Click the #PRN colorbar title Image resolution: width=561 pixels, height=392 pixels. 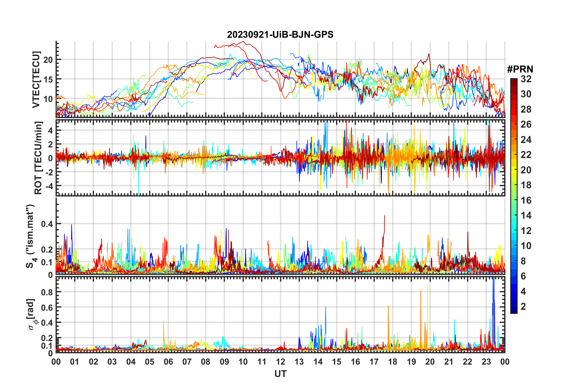click(x=520, y=69)
